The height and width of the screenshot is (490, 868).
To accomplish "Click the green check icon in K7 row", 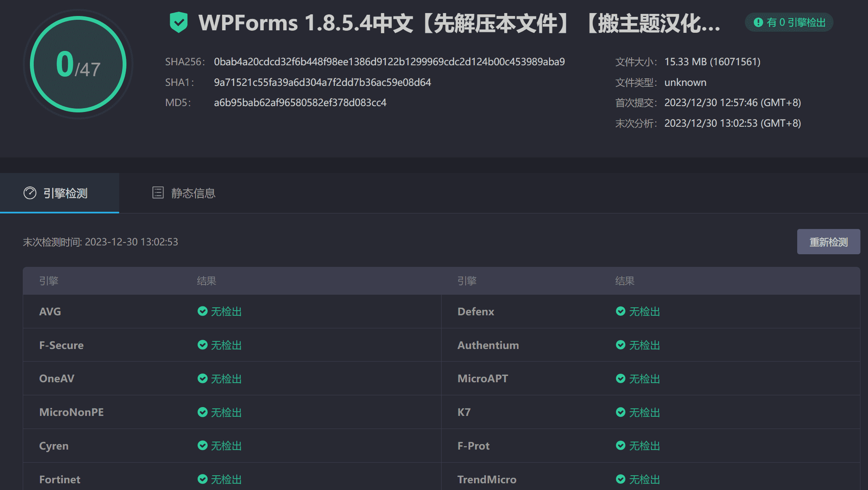I will pyautogui.click(x=621, y=412).
